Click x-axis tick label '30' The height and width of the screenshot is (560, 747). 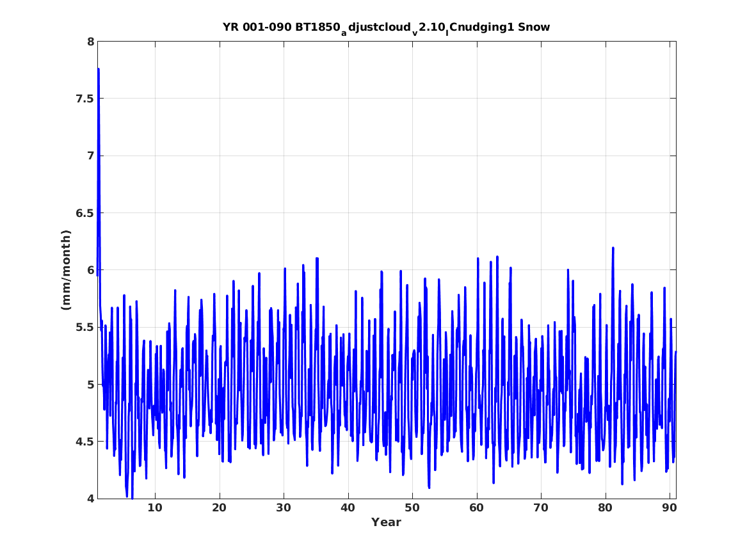[x=284, y=508]
